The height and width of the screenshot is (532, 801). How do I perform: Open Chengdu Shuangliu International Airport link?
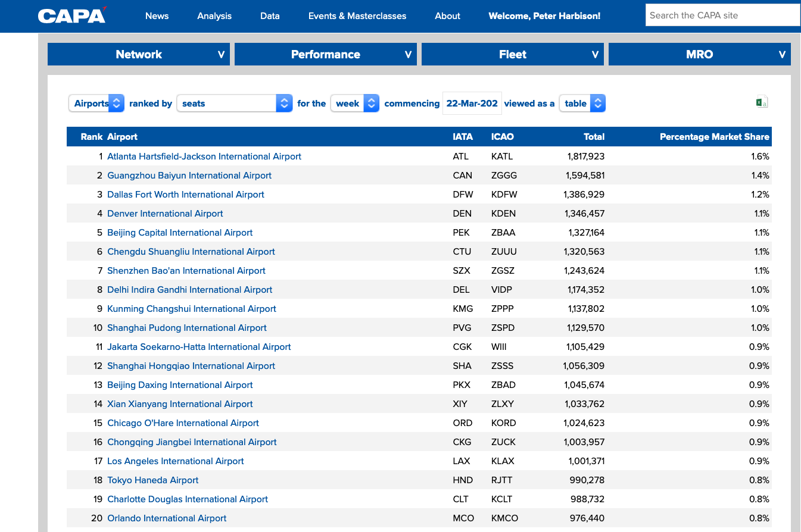(x=191, y=252)
